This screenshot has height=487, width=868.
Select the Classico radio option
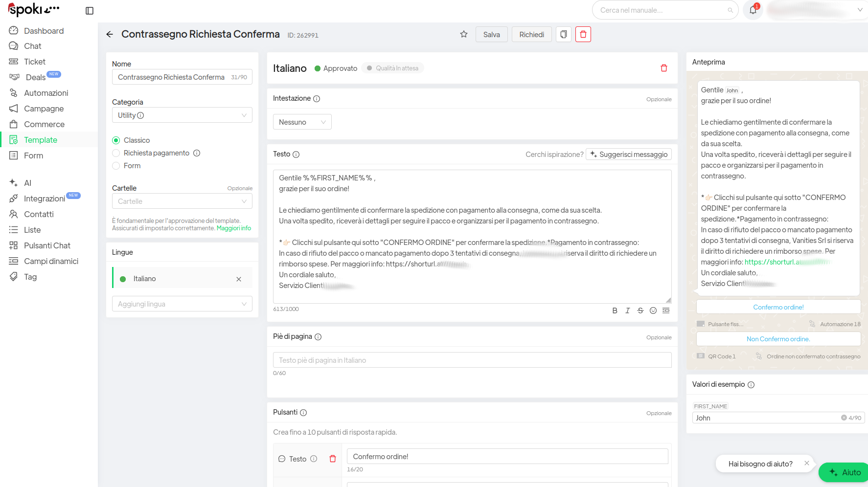(x=116, y=140)
